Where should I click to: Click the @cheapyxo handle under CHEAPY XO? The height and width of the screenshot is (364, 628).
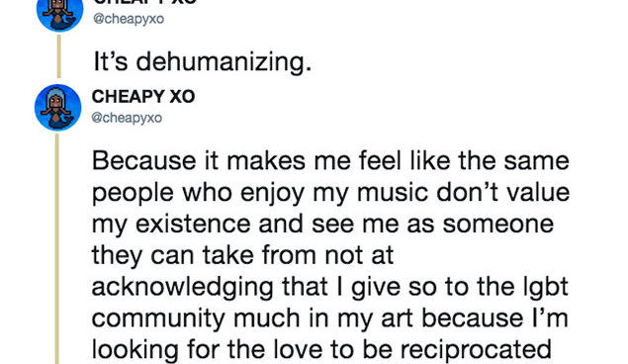pyautogui.click(x=127, y=118)
